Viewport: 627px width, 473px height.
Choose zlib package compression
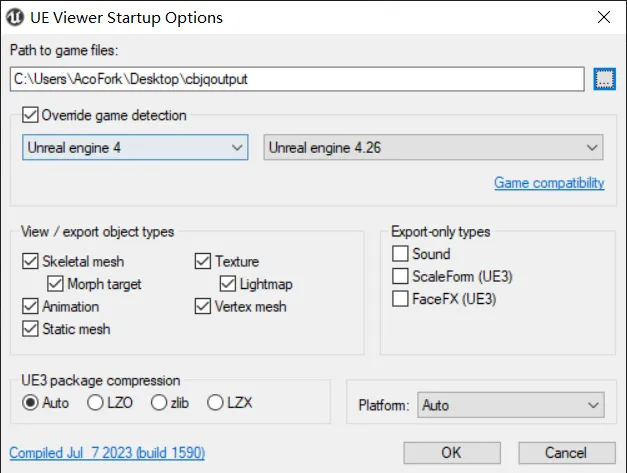click(x=158, y=402)
